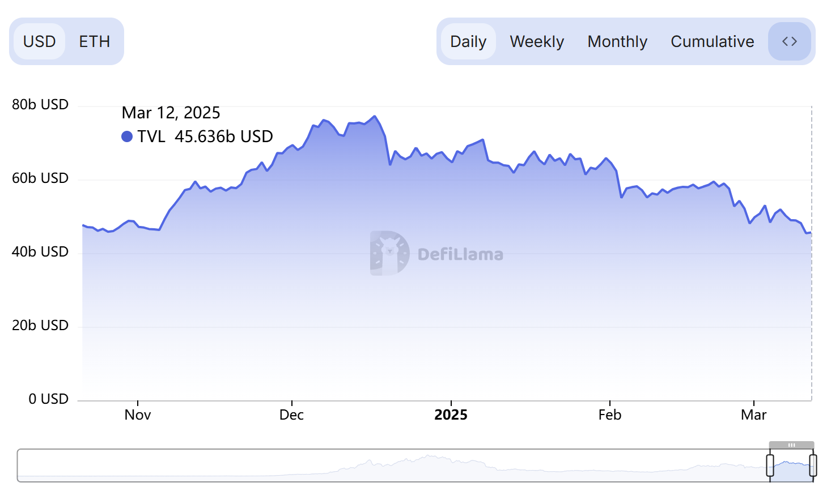The image size is (831, 504).
Task: Click the left handle of the range slider
Action: (770, 465)
